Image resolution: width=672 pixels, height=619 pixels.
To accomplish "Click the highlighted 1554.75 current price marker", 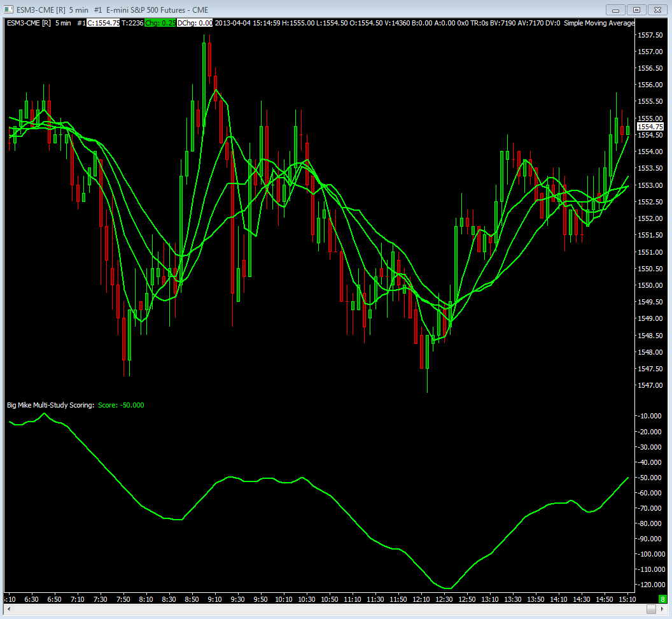I will click(650, 127).
